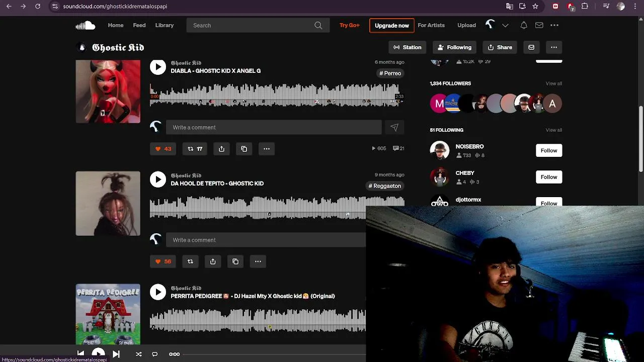The image size is (644, 362).
Task: Open djottormx profile
Action: point(468,200)
